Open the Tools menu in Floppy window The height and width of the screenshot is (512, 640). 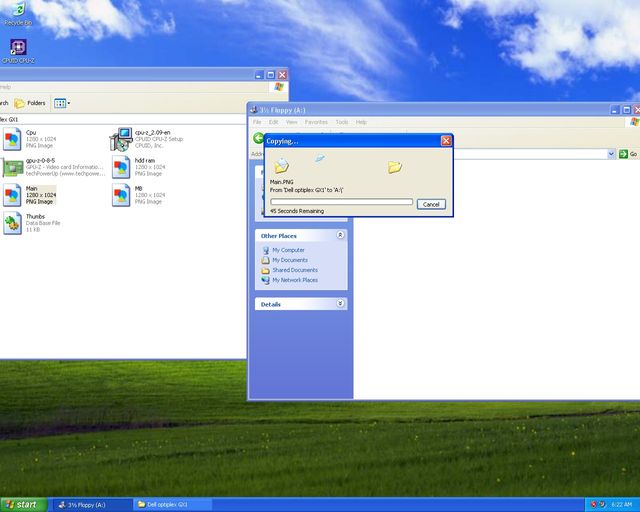tap(342, 122)
